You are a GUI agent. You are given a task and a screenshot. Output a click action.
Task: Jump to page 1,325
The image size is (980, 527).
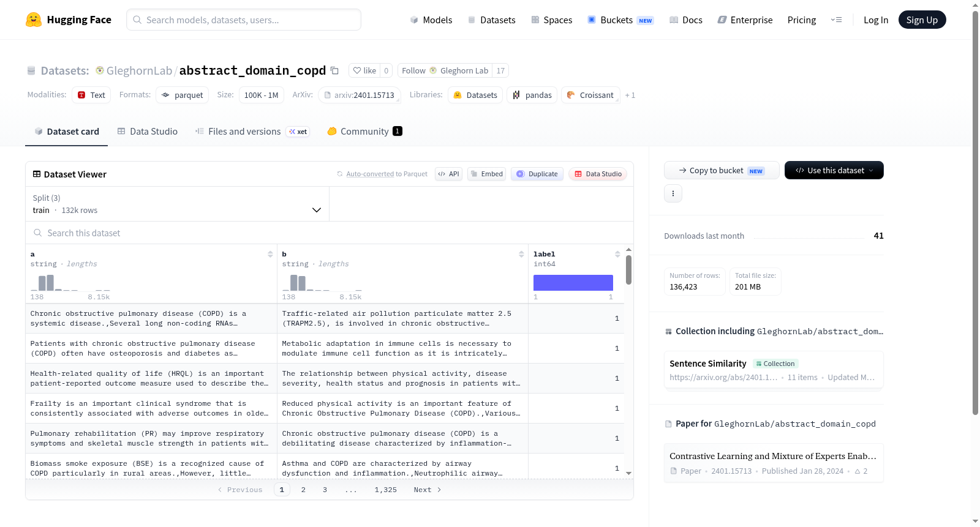coord(386,490)
